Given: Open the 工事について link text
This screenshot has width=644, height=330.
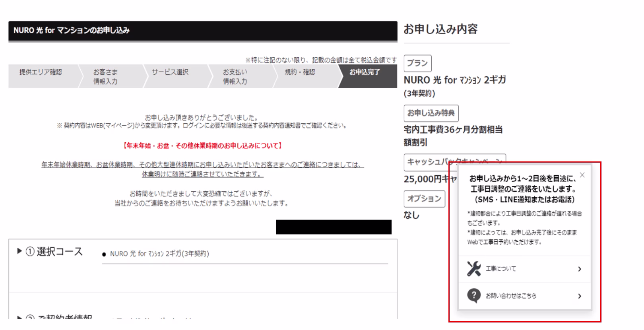Looking at the screenshot, I should pyautogui.click(x=501, y=269).
